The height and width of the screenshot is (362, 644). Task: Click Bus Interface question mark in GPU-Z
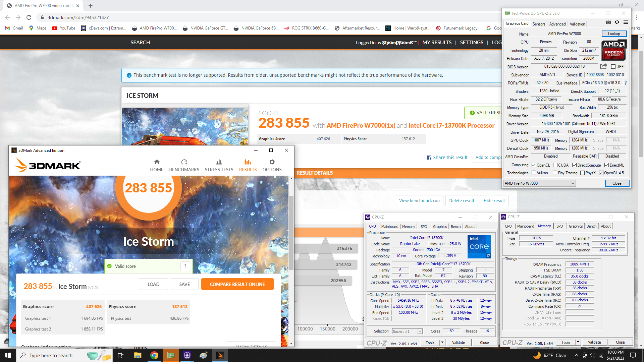[x=626, y=83]
